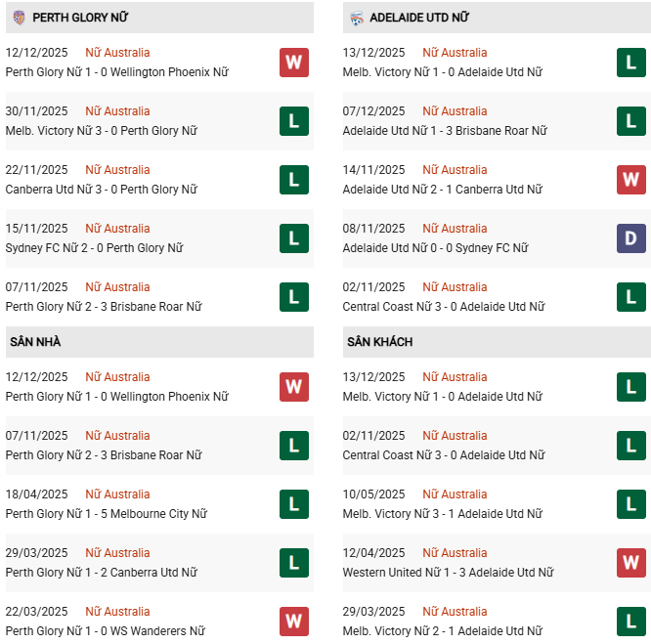Click W badge for Perth Glory 1-0 WS Wanderers
This screenshot has width=651, height=644.
(294, 622)
